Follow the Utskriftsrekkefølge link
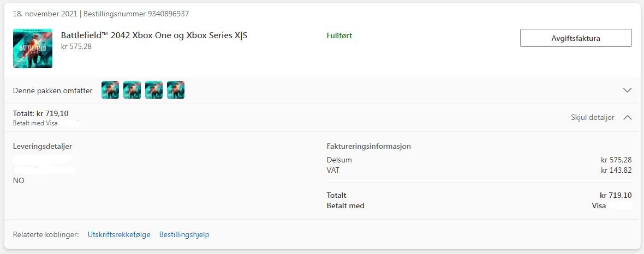 point(119,235)
